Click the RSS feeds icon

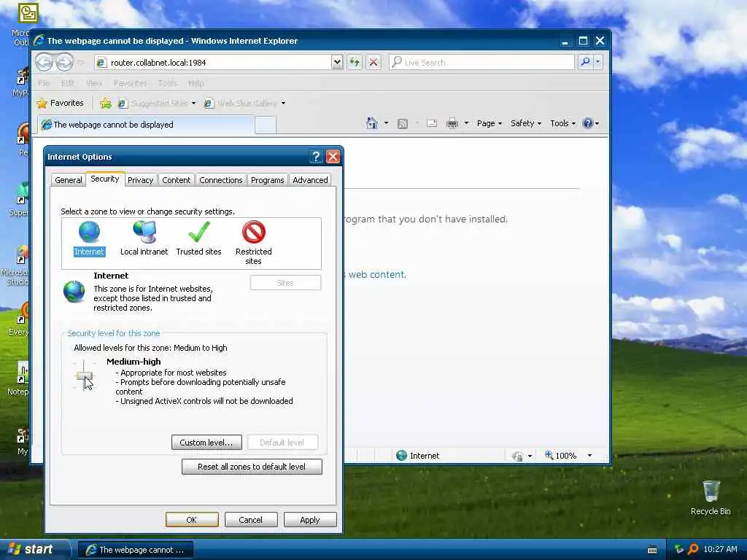(403, 124)
